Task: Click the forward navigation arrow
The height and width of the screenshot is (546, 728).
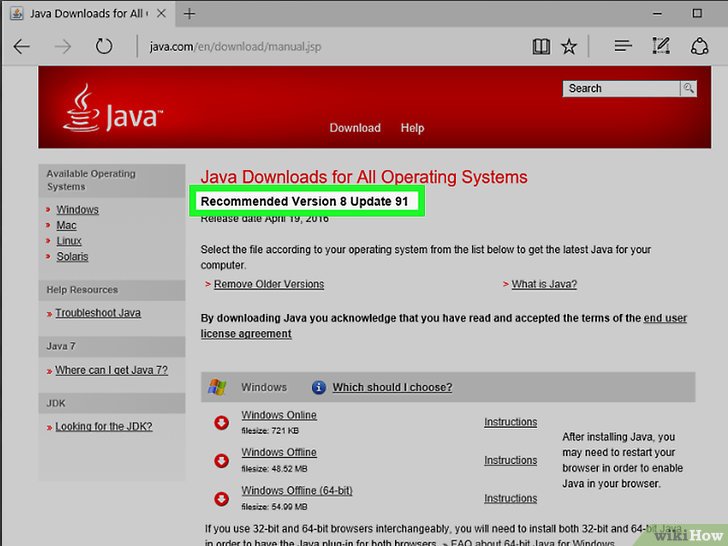Action: [63, 46]
